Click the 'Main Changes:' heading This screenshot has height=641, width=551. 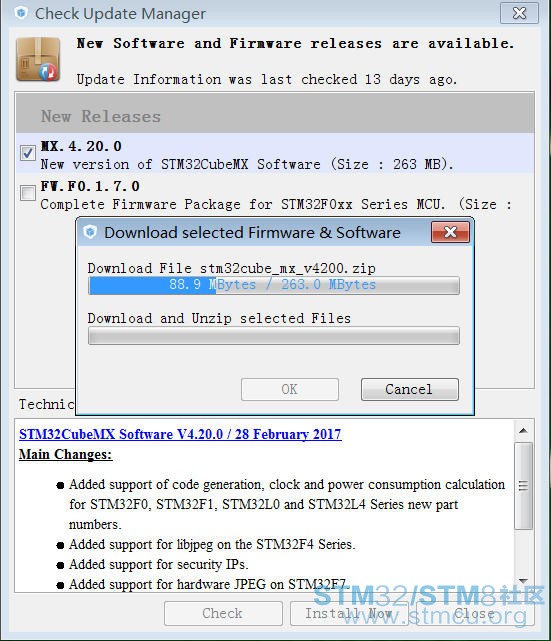coord(65,454)
